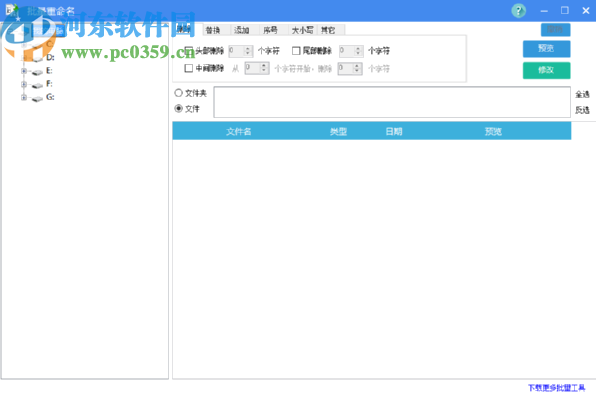Select the G: drive icon
596x396 pixels.
coord(37,98)
